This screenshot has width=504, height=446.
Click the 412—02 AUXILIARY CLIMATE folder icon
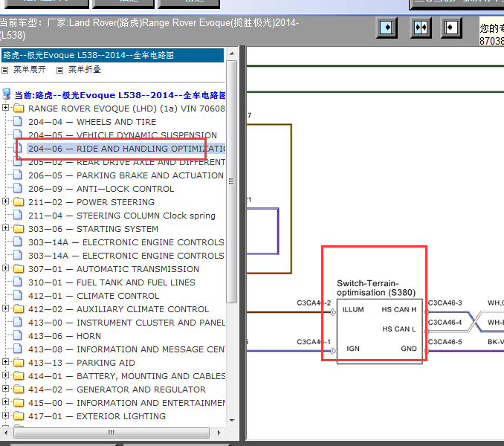point(19,309)
